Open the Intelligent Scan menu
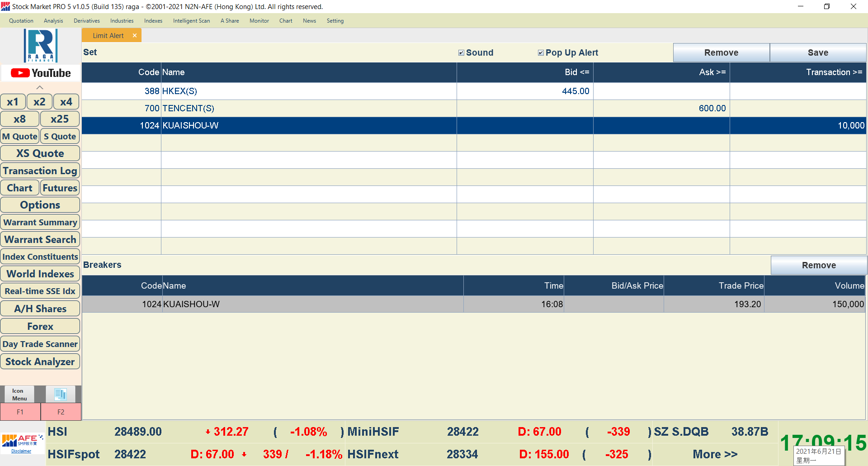This screenshot has height=466, width=868. pyautogui.click(x=191, y=21)
